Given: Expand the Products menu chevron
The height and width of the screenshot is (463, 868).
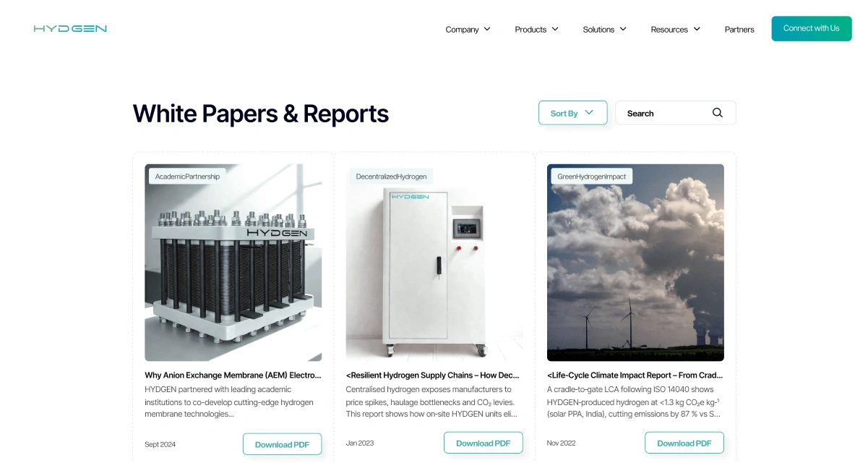Looking at the screenshot, I should 555,29.
